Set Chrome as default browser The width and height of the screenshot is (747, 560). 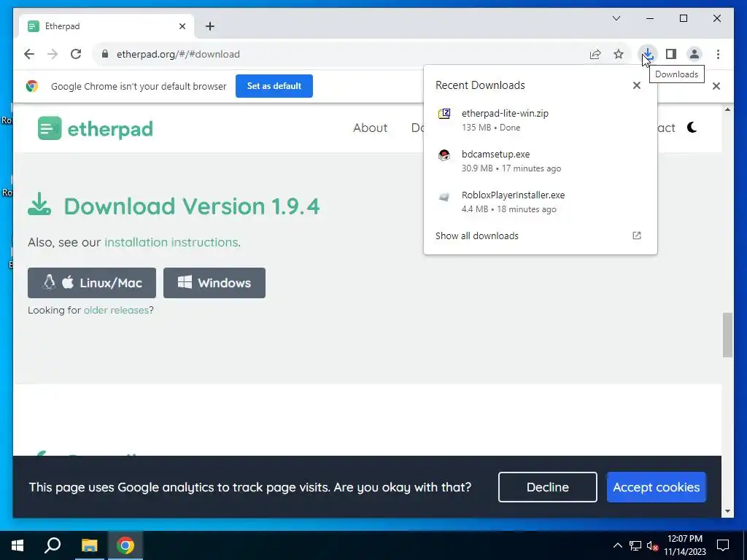(274, 86)
